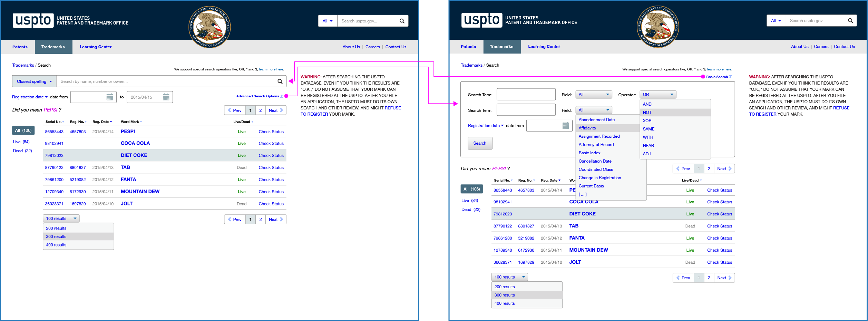Viewport: 868px width, 321px height.
Task: Click Word Mark sort arrow, left mockup
Action: [x=141, y=122]
